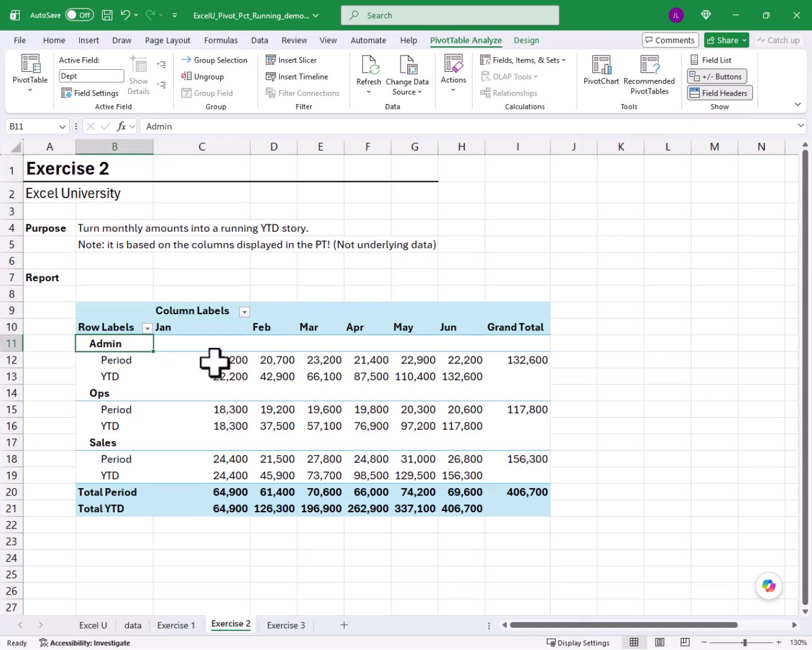The width and height of the screenshot is (812, 650).
Task: Select the Ops row label cell
Action: point(114,393)
